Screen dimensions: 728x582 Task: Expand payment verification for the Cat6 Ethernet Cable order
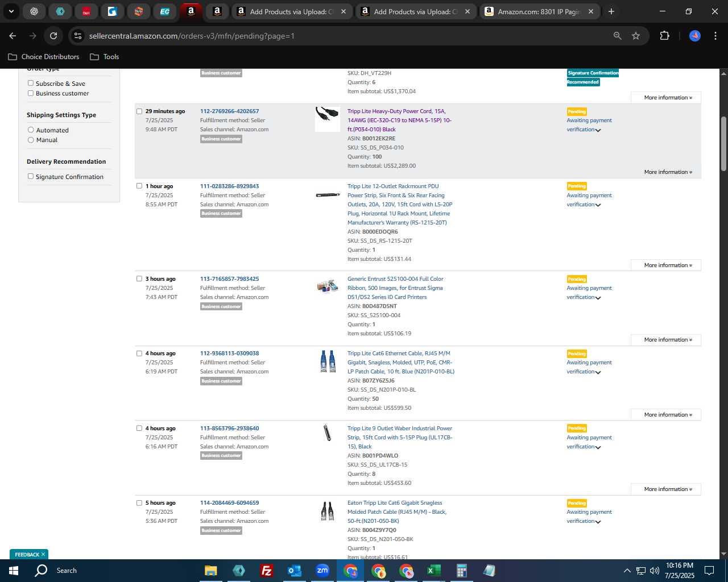click(x=598, y=372)
